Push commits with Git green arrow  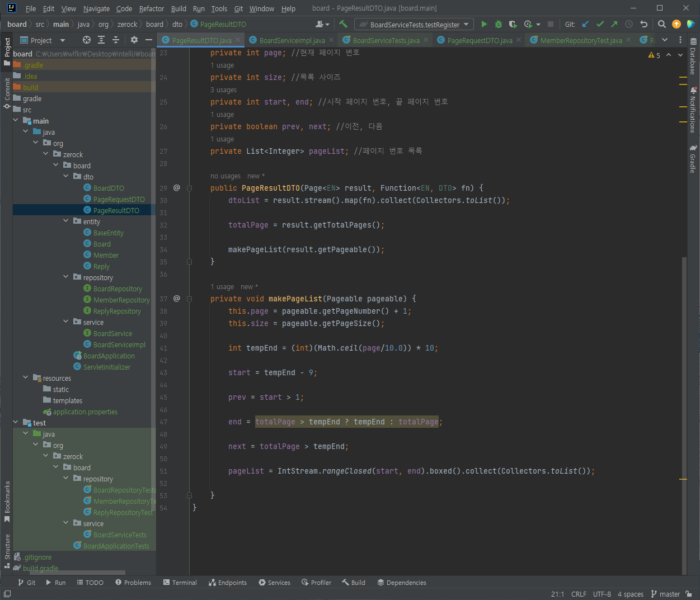pos(614,24)
